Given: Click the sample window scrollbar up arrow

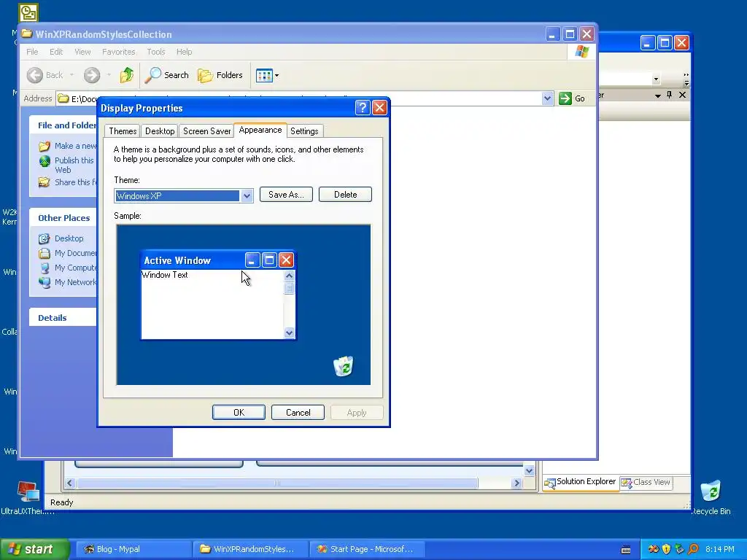Looking at the screenshot, I should click(289, 276).
